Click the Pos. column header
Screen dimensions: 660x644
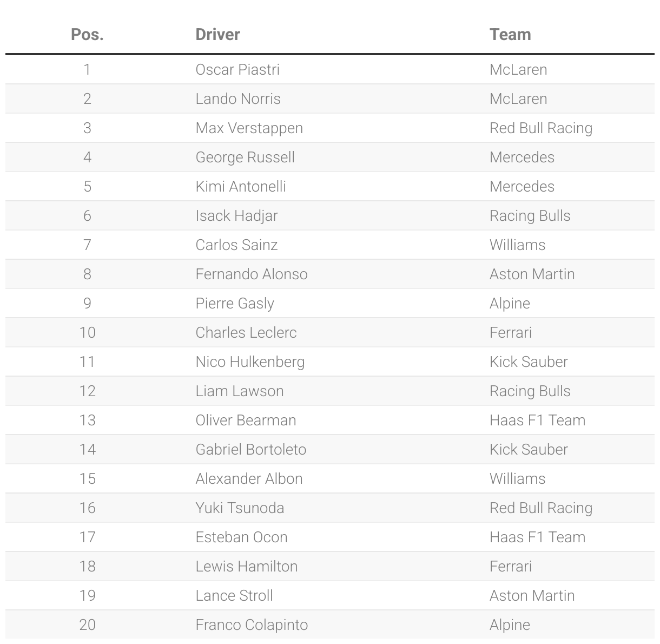[x=87, y=35]
